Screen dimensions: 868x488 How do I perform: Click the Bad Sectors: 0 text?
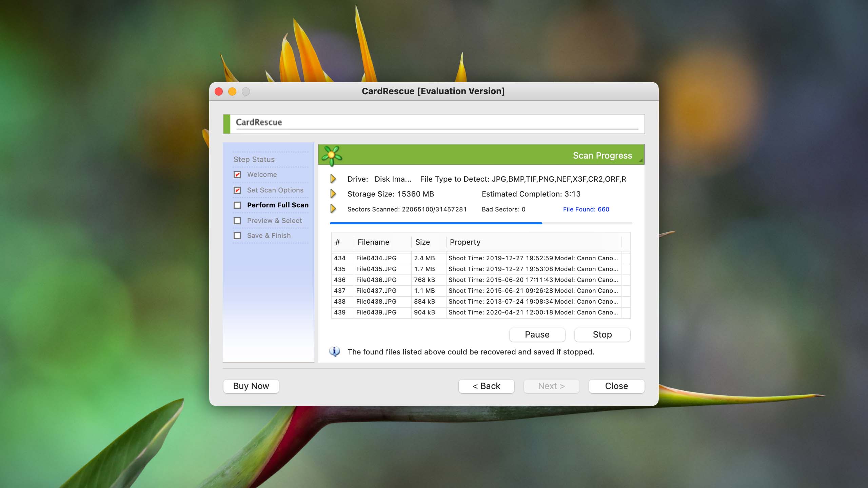pyautogui.click(x=504, y=209)
